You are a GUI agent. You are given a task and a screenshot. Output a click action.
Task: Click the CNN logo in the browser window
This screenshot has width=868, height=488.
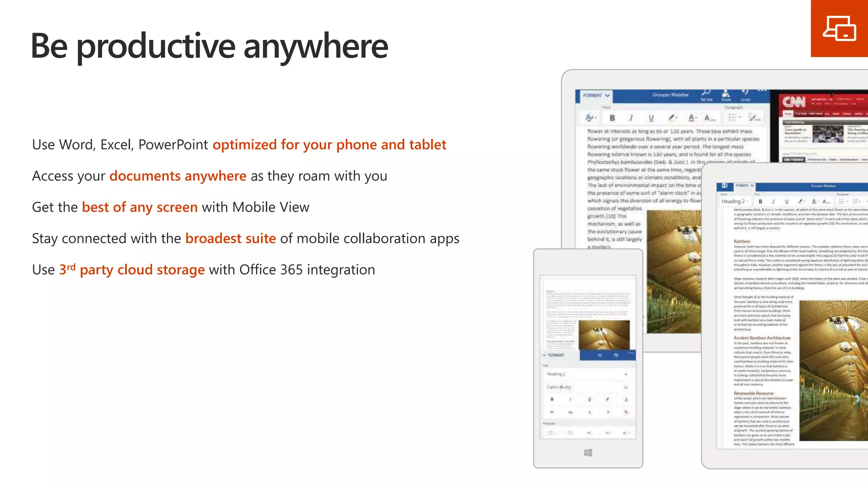(x=794, y=102)
